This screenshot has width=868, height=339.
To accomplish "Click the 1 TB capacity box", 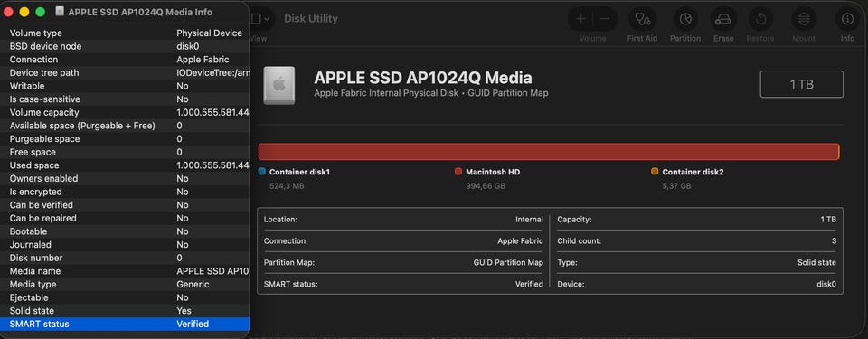I will pyautogui.click(x=802, y=84).
